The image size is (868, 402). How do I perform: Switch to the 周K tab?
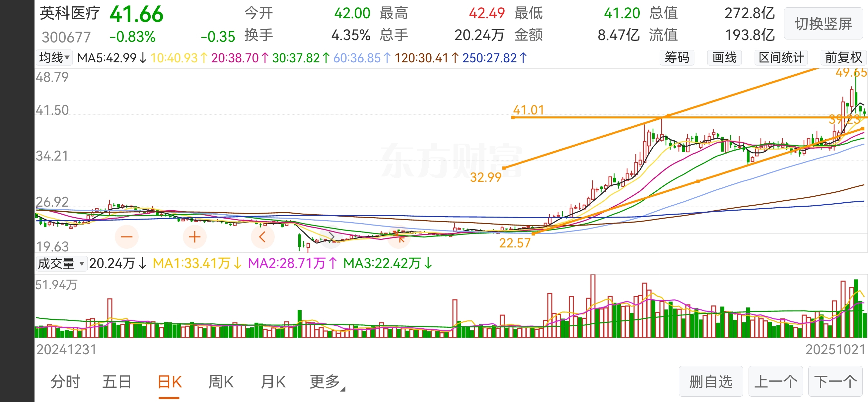pos(221,382)
